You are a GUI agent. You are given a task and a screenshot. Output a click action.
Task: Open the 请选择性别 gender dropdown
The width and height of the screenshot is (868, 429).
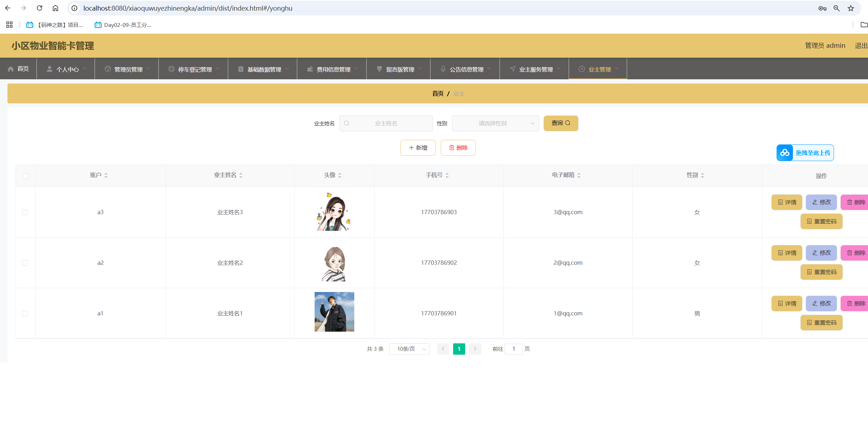[495, 123]
